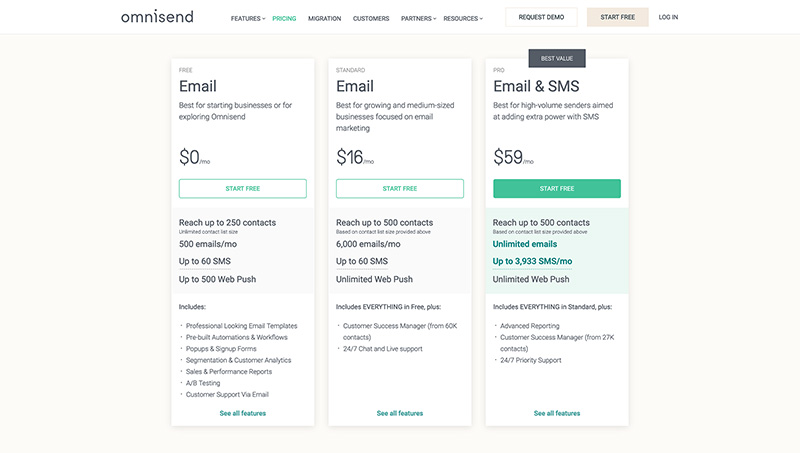Expand the Partners dropdown
Image resolution: width=800 pixels, height=453 pixels.
pos(418,18)
